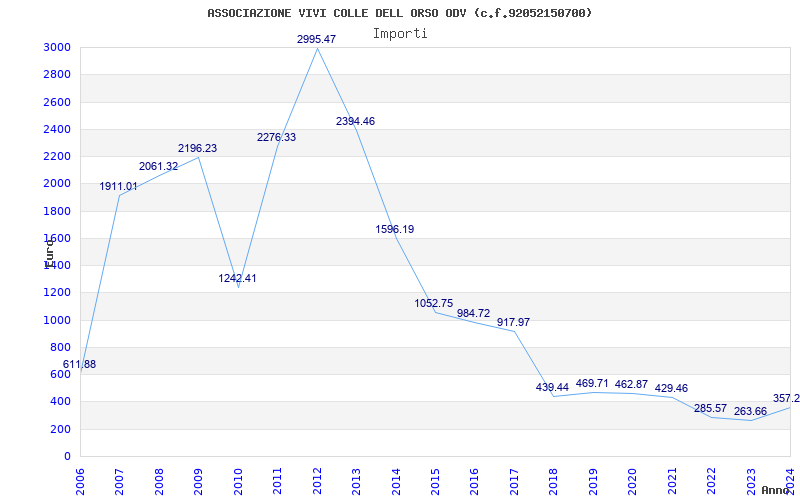800x500 pixels.
Task: Click the y-axis tick 600
Action: [60, 374]
